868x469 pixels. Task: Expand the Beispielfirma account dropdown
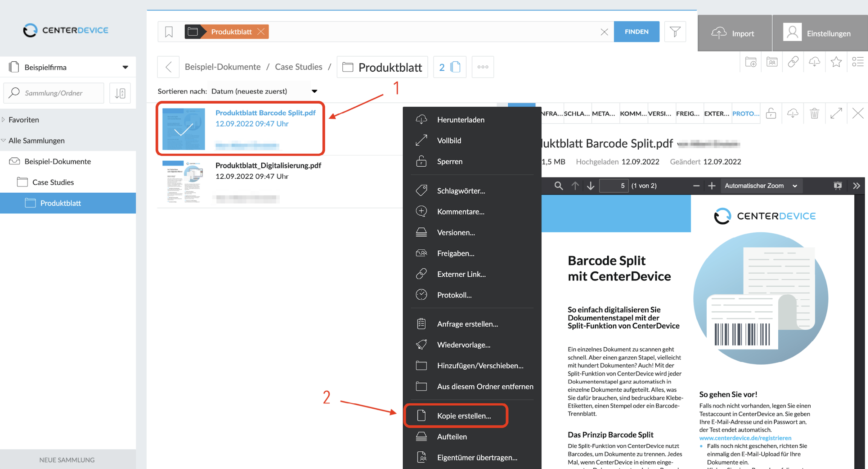[68, 67]
